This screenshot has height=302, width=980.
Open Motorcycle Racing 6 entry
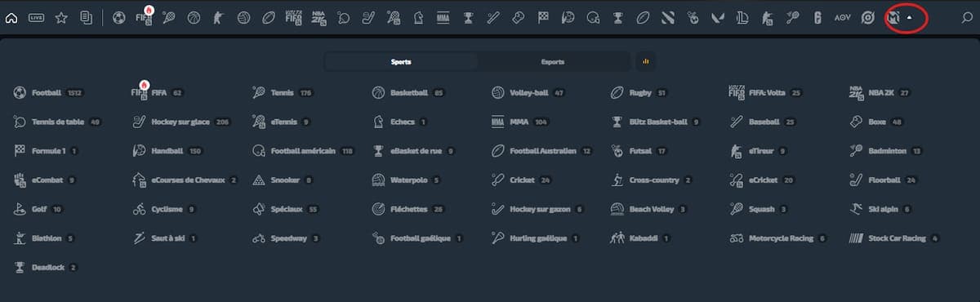click(778, 238)
